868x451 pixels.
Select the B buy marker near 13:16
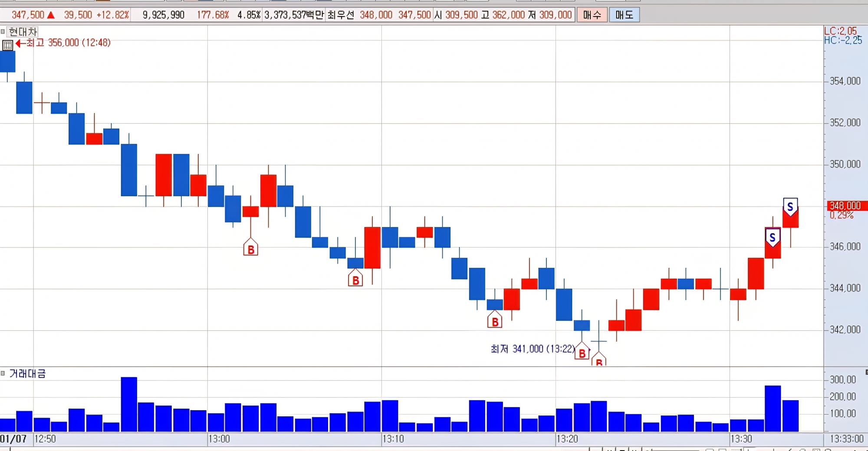tap(495, 319)
